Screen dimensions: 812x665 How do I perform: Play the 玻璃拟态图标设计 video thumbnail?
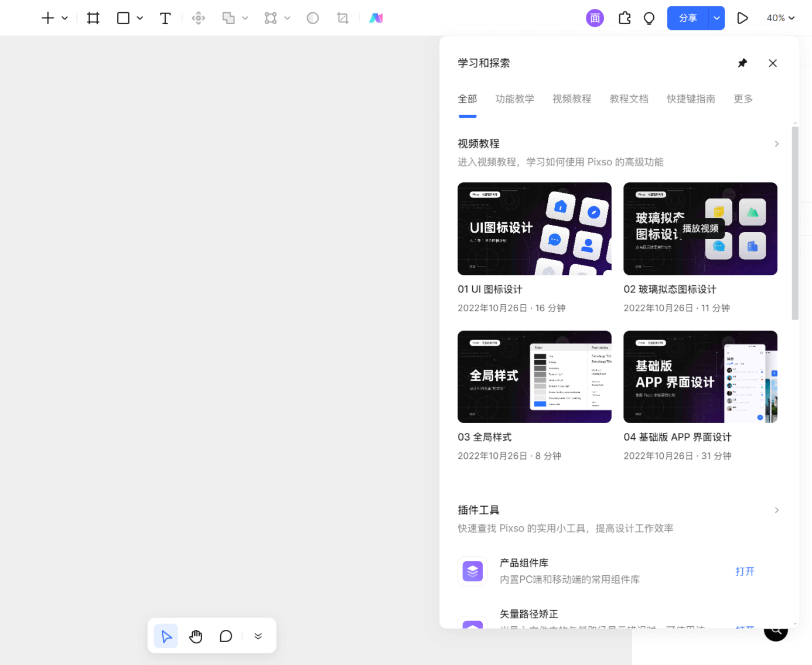tap(700, 229)
